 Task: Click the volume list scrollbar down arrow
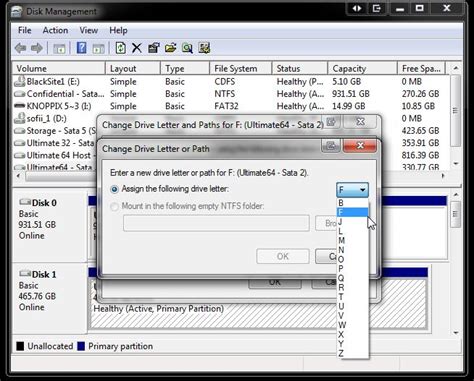[456, 163]
